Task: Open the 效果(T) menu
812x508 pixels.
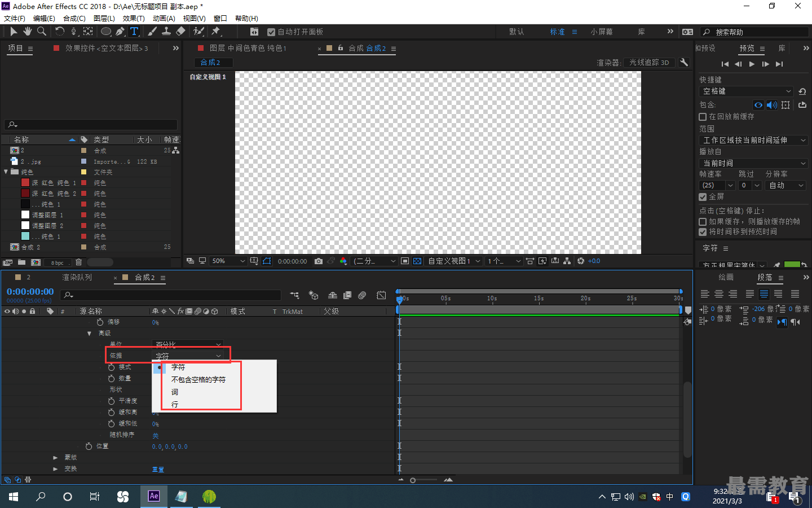Action: coord(134,19)
